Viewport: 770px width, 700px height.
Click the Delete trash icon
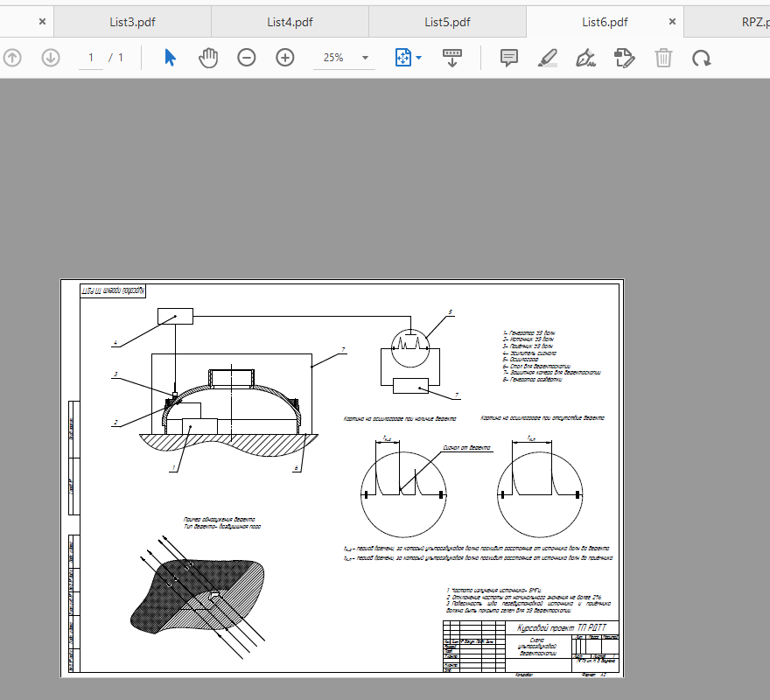coord(663,58)
